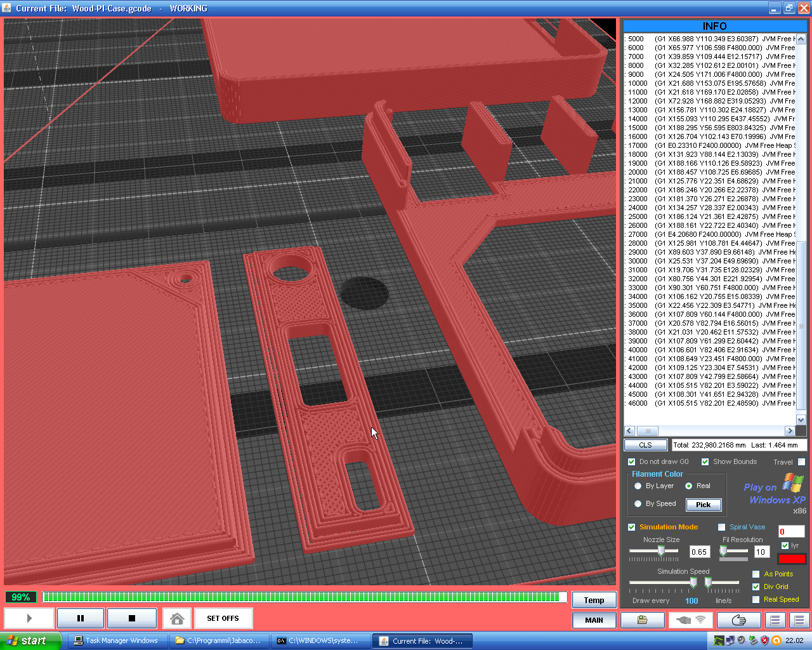
Task: Enable the Spiral Vase checkbox
Action: coord(721,527)
